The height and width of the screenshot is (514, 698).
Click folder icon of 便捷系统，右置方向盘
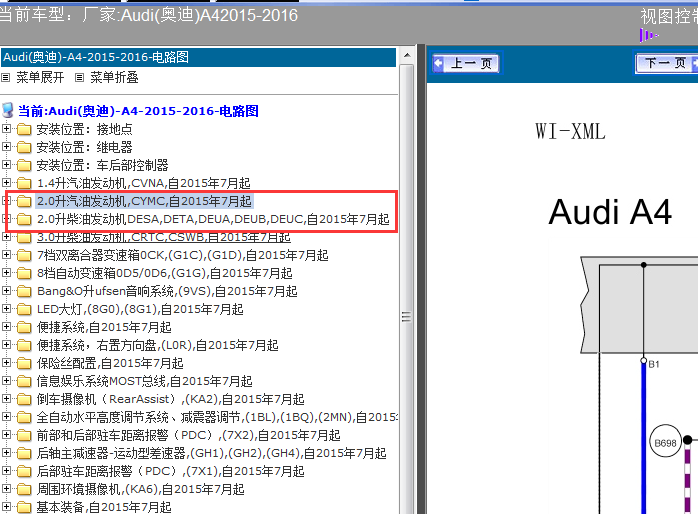point(24,345)
